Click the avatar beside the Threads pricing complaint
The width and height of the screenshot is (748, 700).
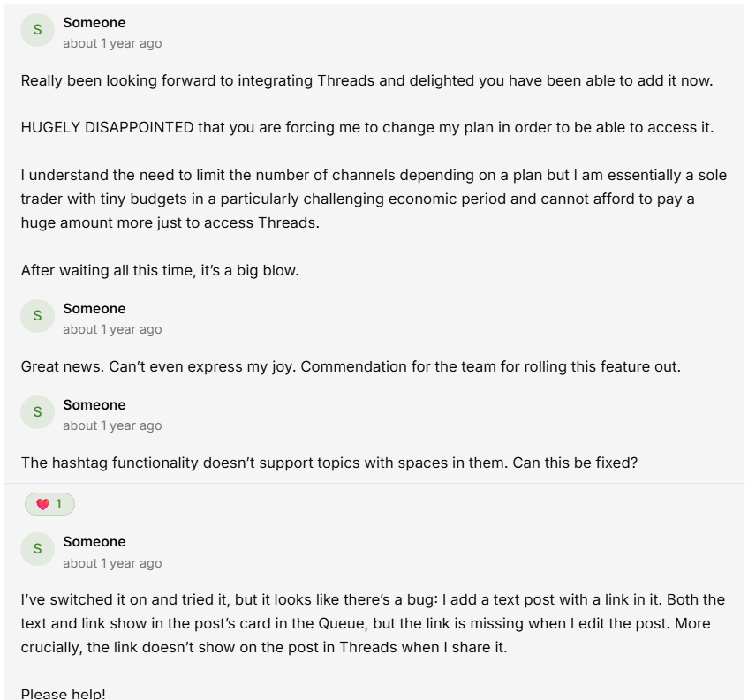click(x=37, y=30)
